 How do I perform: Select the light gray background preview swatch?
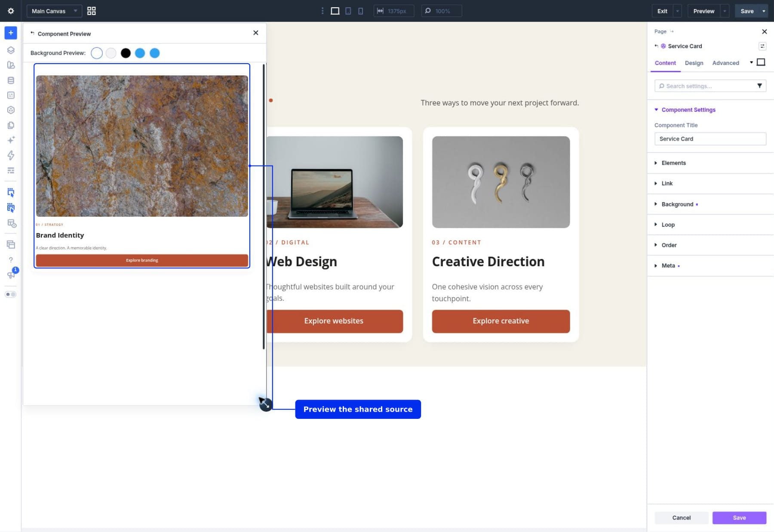(x=111, y=53)
